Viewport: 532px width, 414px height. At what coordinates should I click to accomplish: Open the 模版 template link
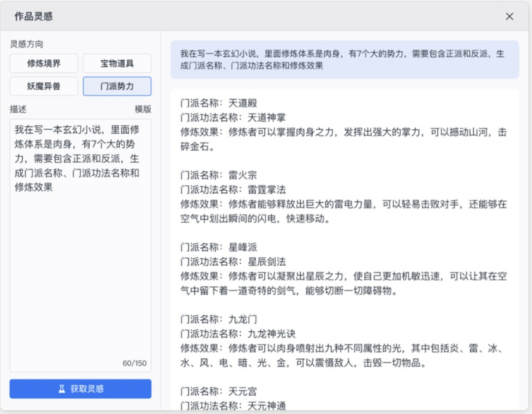click(143, 109)
